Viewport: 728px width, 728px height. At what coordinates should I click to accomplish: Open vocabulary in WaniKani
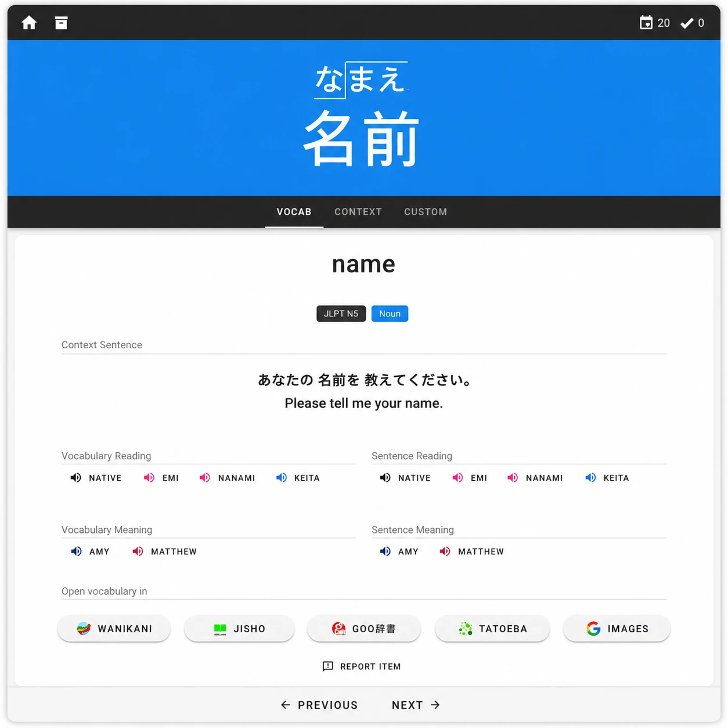(x=114, y=629)
